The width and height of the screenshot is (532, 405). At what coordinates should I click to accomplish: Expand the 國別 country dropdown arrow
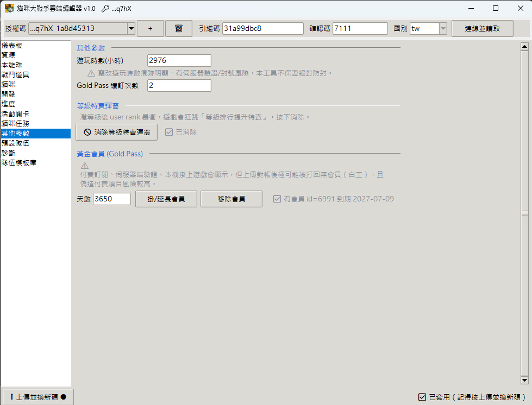point(443,28)
